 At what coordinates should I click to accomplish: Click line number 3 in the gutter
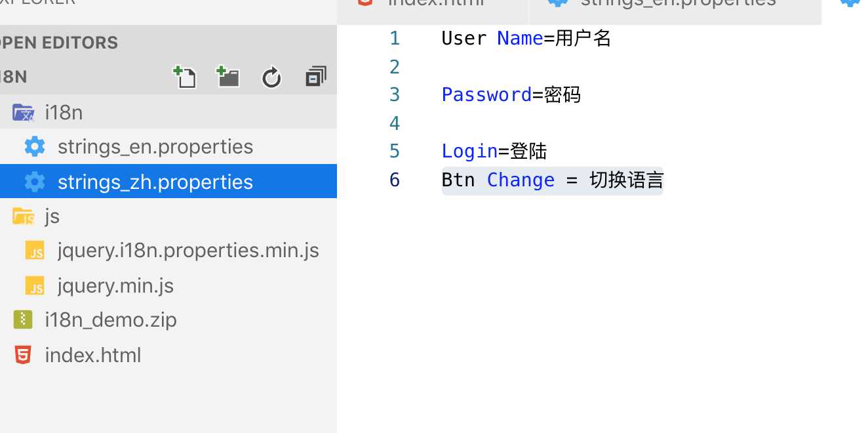click(x=394, y=95)
